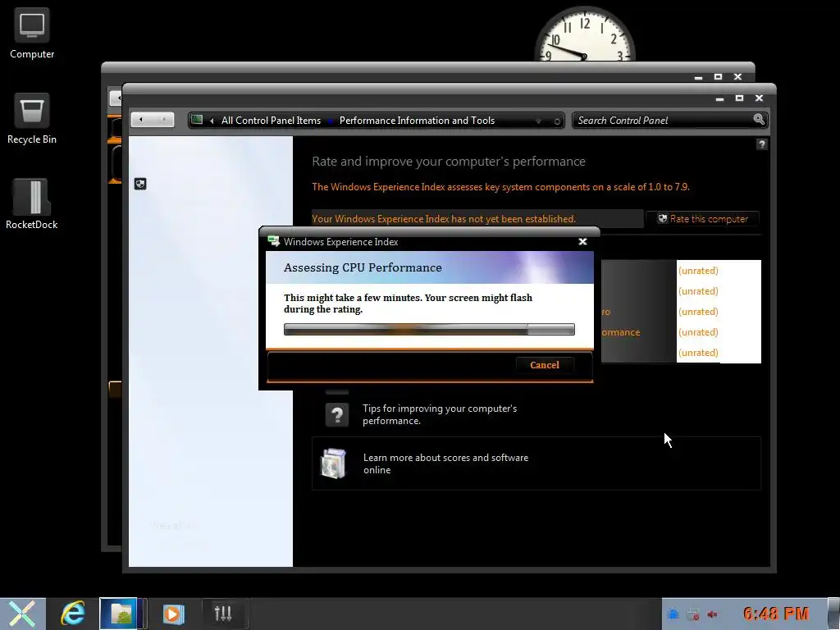Click the blue Action Center tray icon

673,614
